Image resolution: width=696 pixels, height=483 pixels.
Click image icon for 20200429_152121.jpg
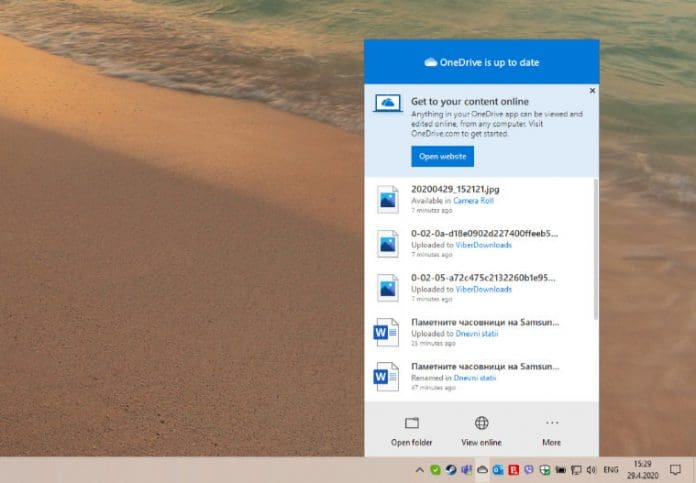[388, 199]
